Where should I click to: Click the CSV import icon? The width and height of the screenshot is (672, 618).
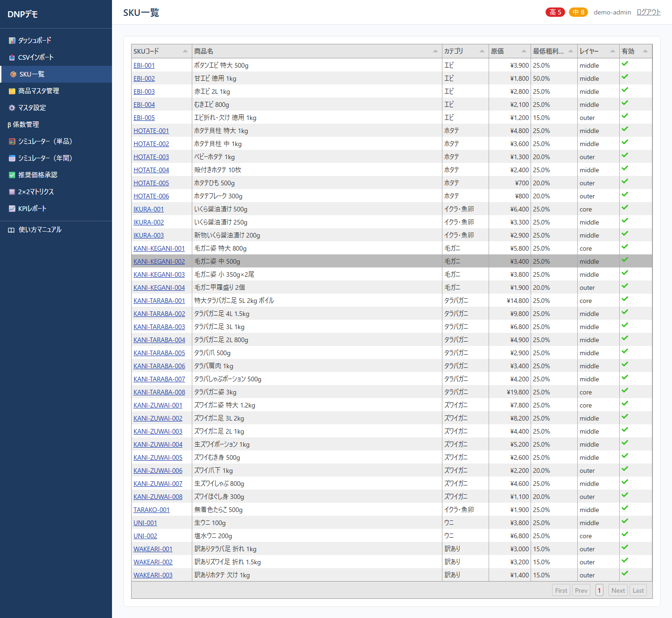click(x=12, y=57)
